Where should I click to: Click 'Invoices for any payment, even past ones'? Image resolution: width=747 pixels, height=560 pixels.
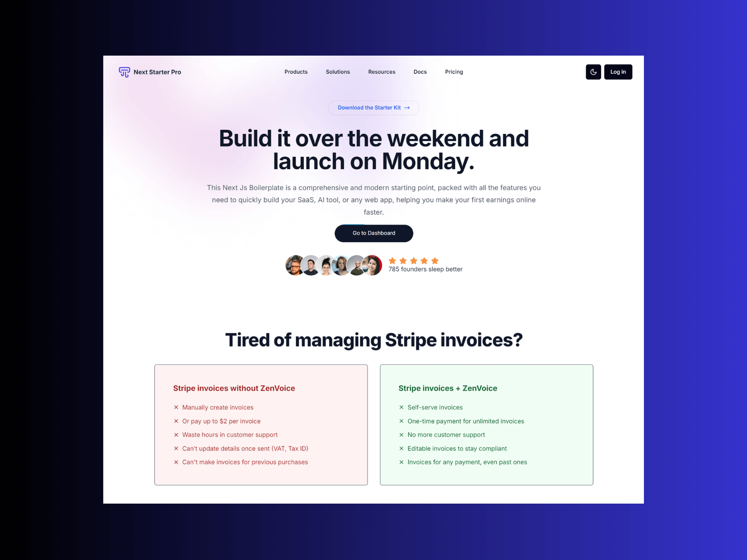click(467, 462)
